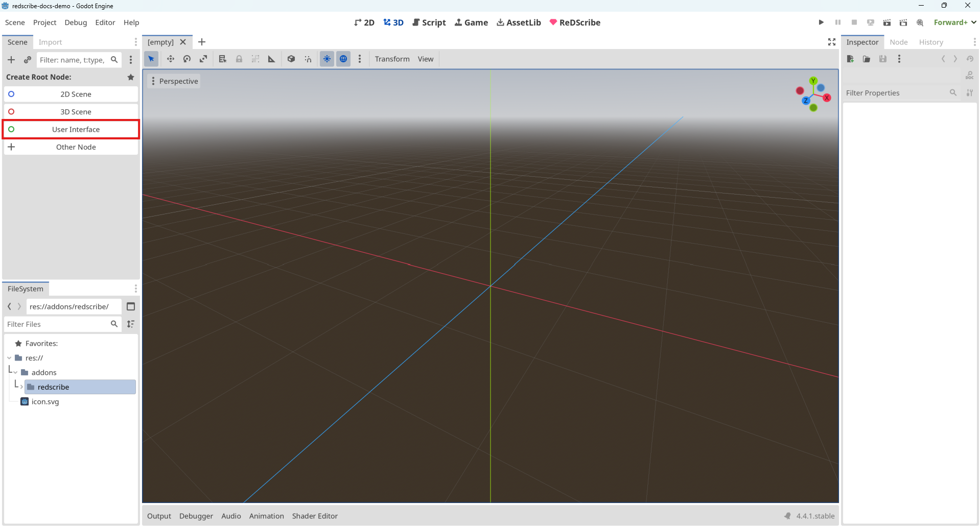Open the Project menu
Screen dimensions: 980x527
pyautogui.click(x=44, y=22)
